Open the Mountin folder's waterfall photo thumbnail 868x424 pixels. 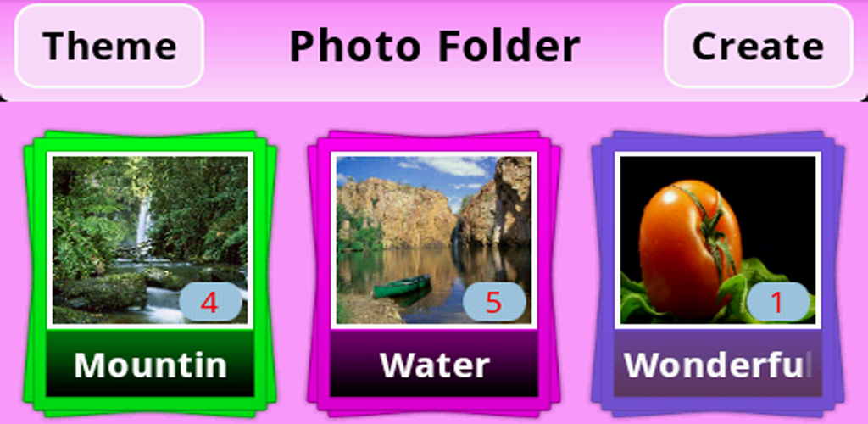pos(150,240)
